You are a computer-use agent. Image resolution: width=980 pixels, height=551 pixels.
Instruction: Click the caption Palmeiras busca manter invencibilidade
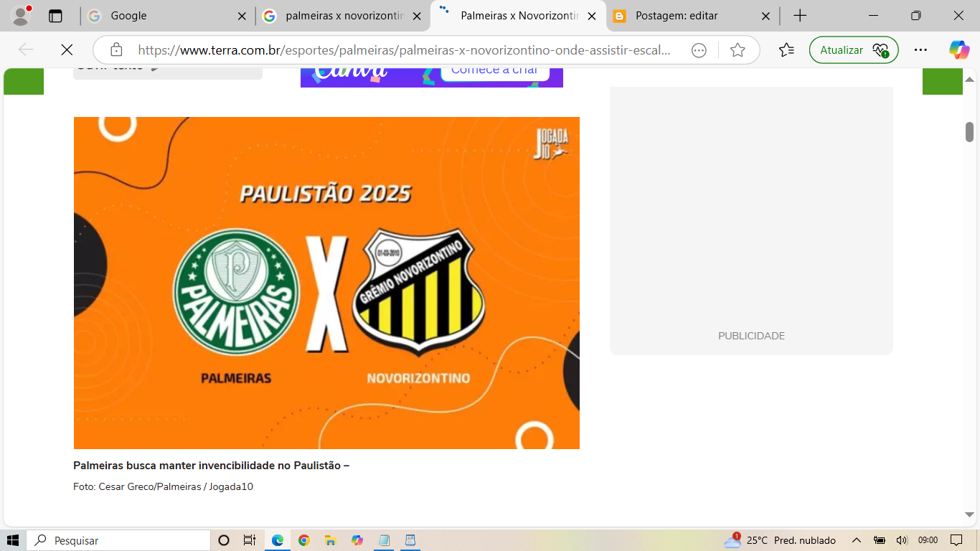[211, 466]
